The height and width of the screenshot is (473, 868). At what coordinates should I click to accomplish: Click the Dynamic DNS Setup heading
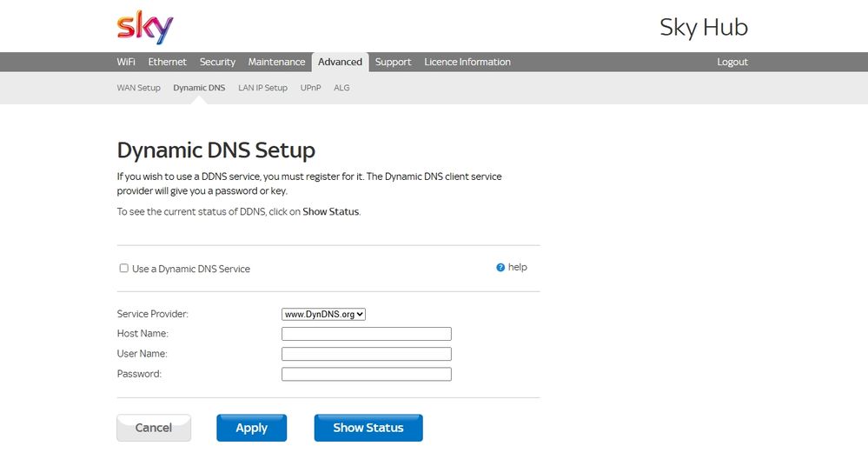pyautogui.click(x=215, y=150)
